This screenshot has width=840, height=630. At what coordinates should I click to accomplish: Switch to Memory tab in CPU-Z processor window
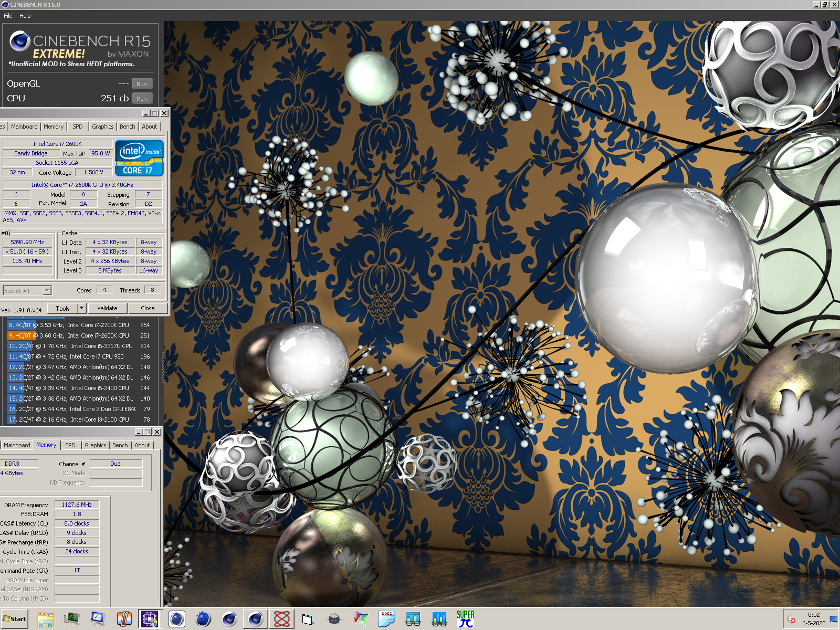[x=54, y=127]
